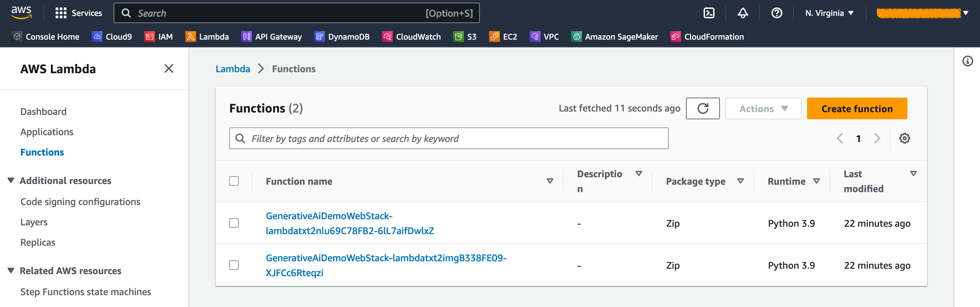This screenshot has width=980, height=307.
Task: Open the notifications bell
Action: click(743, 13)
